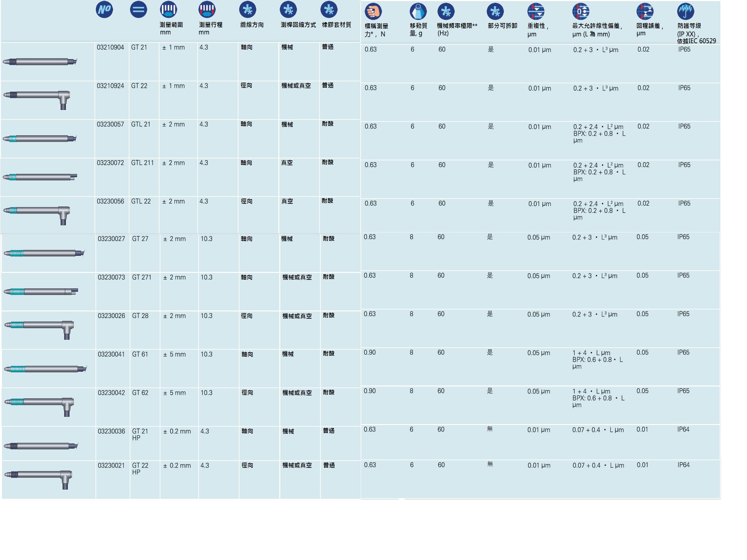Viewport: 747px width, 560px height.
Task: Click the rubber boot material 橡膠套材質 icon
Action: click(x=329, y=10)
